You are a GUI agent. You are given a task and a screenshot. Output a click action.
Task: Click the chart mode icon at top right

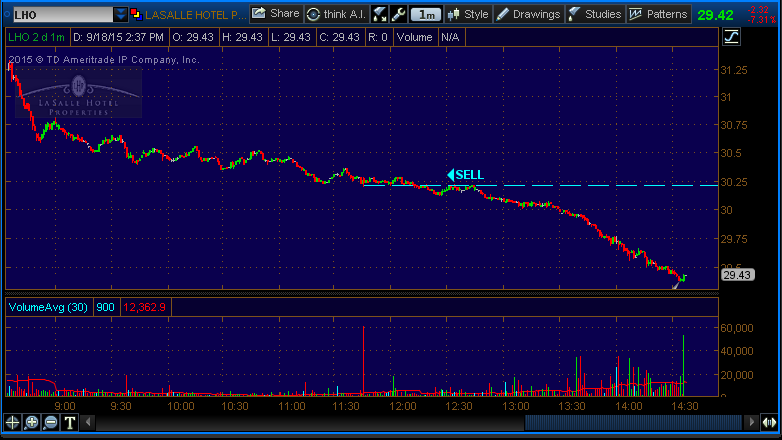(731, 37)
